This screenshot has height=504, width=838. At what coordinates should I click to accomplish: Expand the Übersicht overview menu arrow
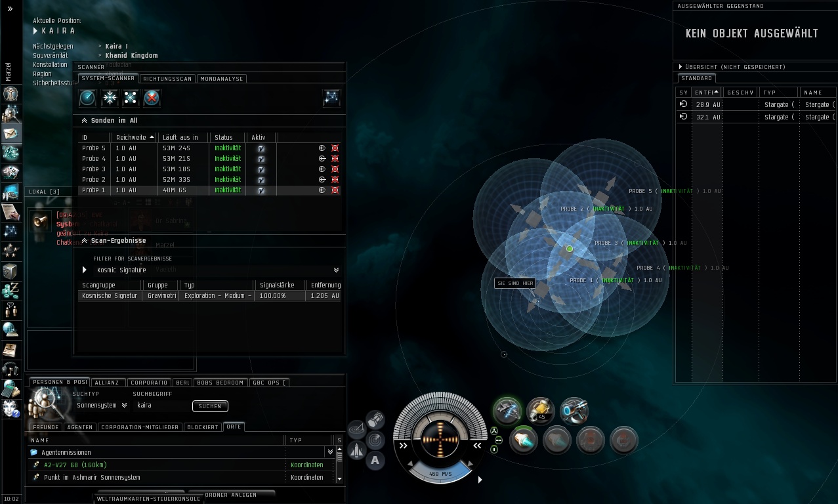[x=681, y=67]
